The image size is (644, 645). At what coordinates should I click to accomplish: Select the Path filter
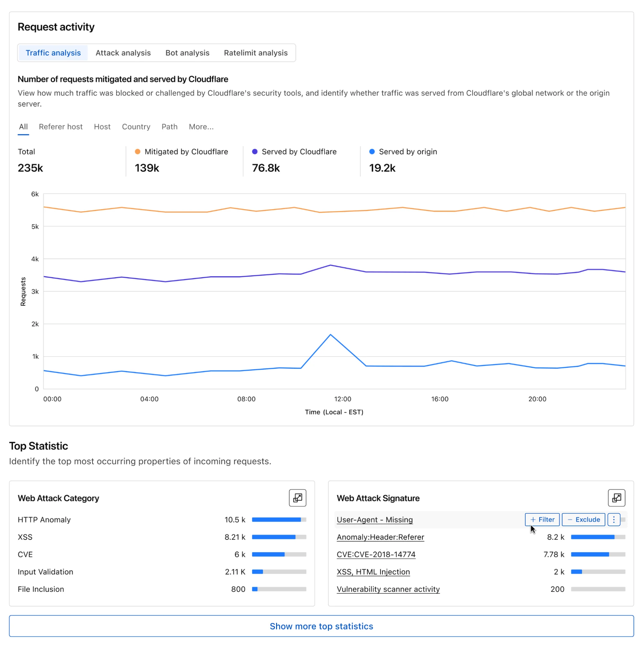pos(169,127)
